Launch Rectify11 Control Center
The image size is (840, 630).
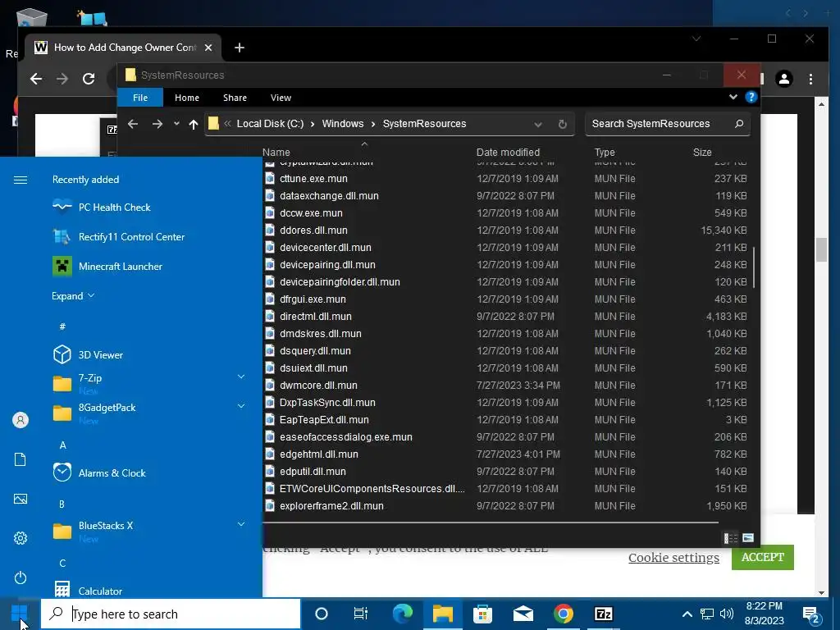[x=118, y=237]
